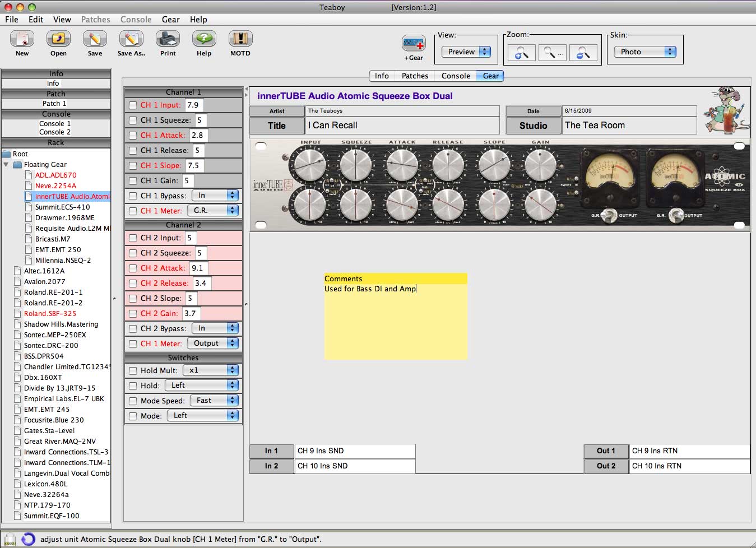Open the Hold Mult x1 dropdown

coord(211,370)
